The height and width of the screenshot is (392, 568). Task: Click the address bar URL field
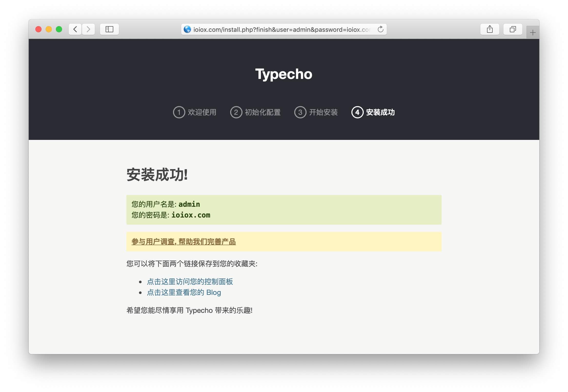[281, 29]
